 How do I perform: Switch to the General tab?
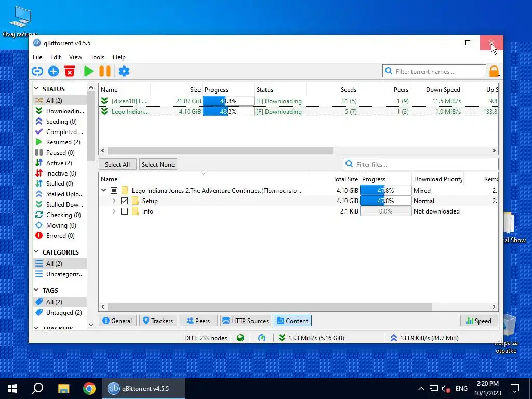[x=117, y=321]
